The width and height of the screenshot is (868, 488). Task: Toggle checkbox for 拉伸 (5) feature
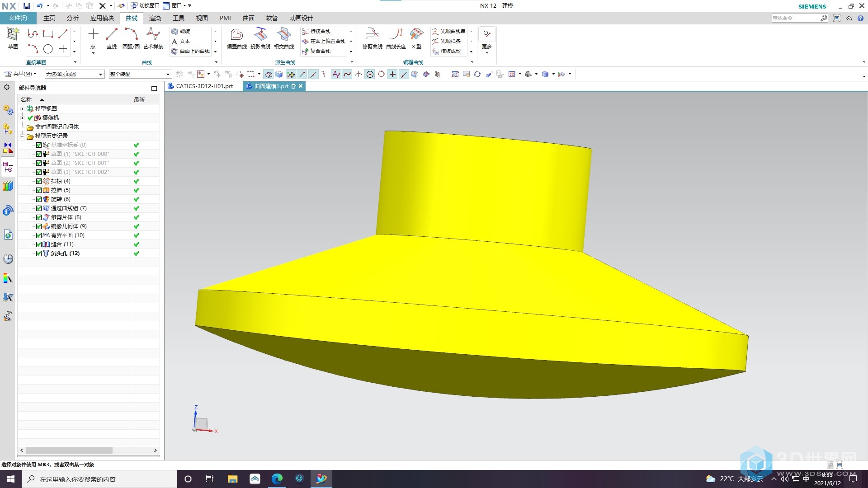[39, 190]
